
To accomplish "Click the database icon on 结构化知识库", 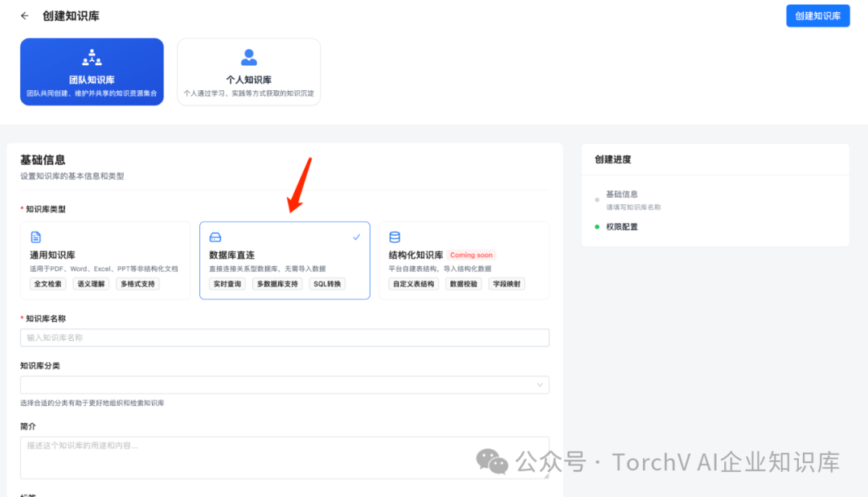I will point(395,237).
